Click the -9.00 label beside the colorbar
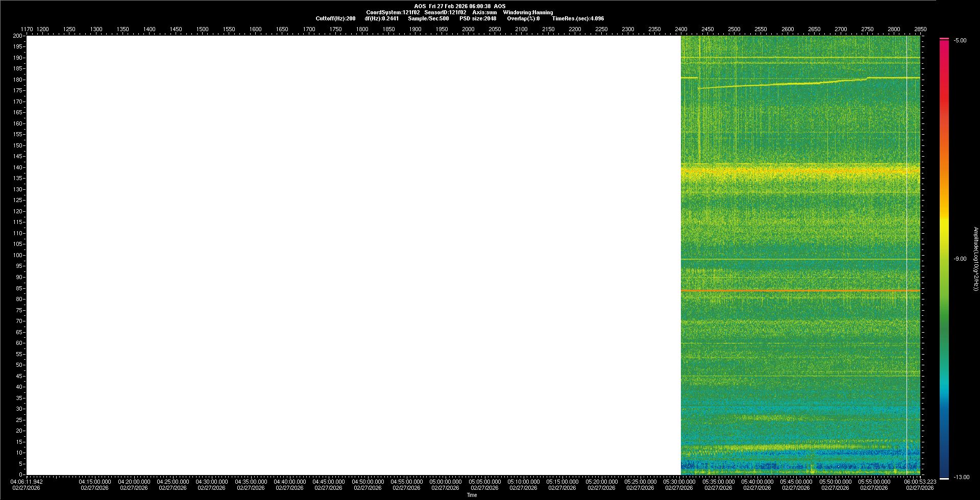 point(960,259)
